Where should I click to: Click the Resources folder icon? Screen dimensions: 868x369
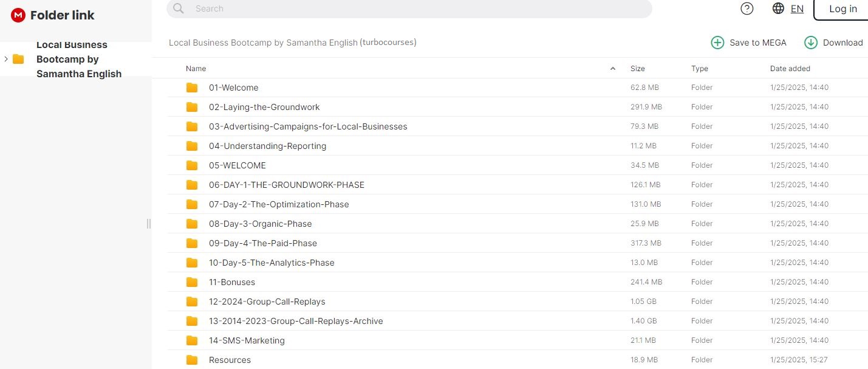tap(192, 360)
